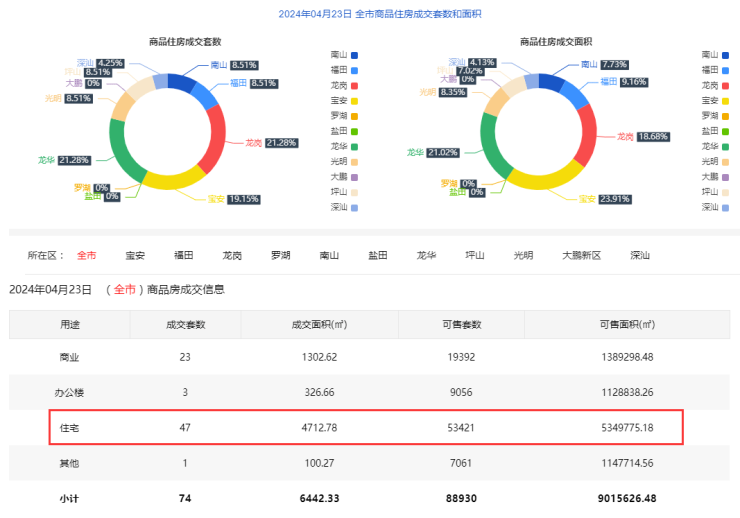Click 福田 blue swatch in 成交面积 legend

click(727, 70)
